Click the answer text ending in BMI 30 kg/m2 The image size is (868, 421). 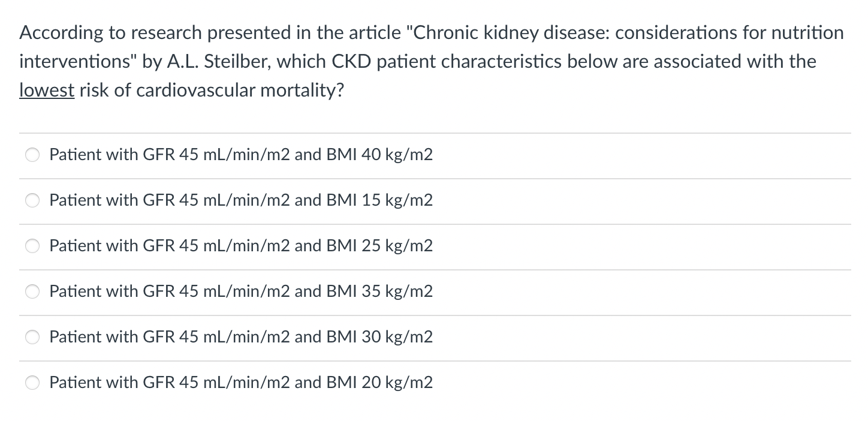tap(240, 337)
